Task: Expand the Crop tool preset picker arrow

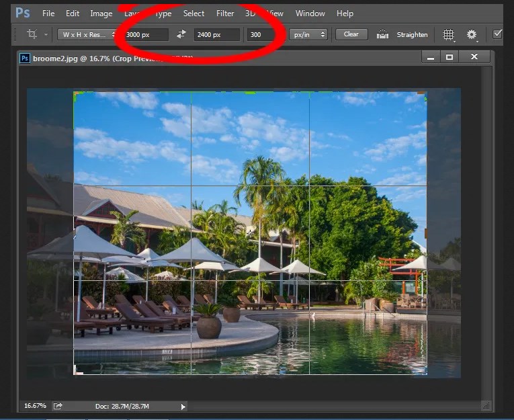Action: click(46, 34)
